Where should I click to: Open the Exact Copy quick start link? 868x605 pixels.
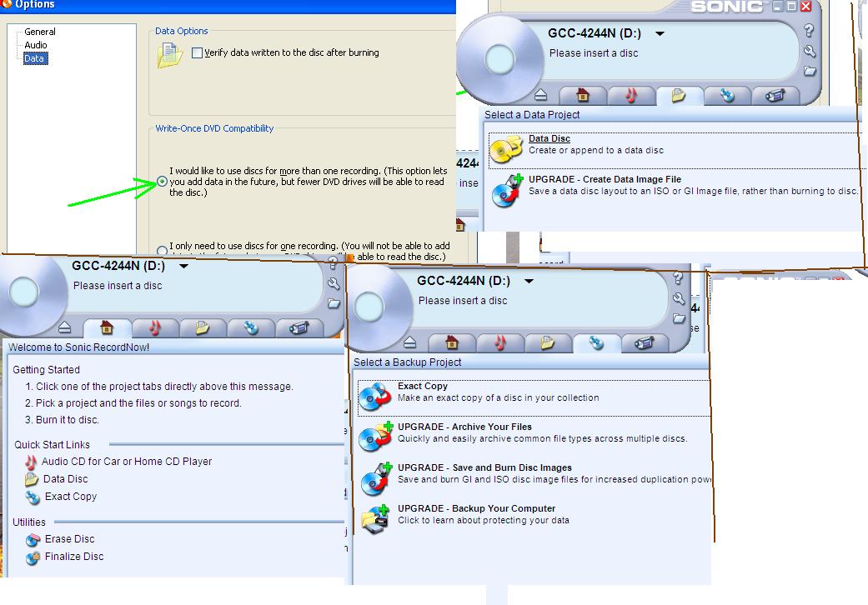pyautogui.click(x=71, y=497)
